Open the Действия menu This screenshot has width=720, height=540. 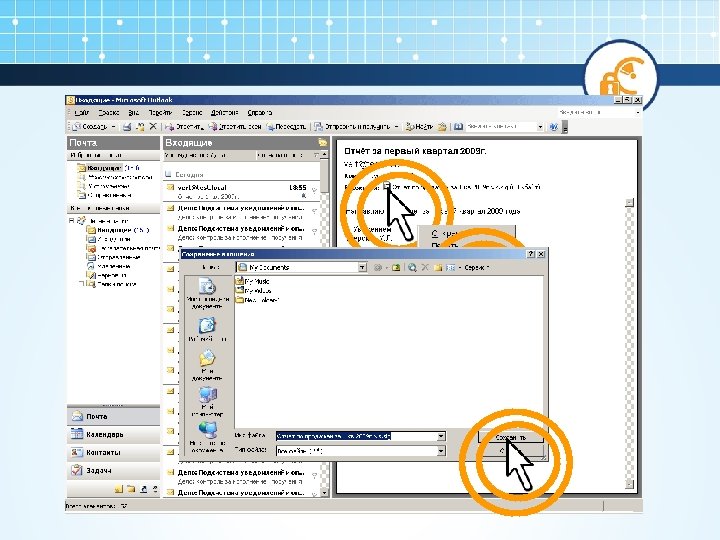coord(225,112)
